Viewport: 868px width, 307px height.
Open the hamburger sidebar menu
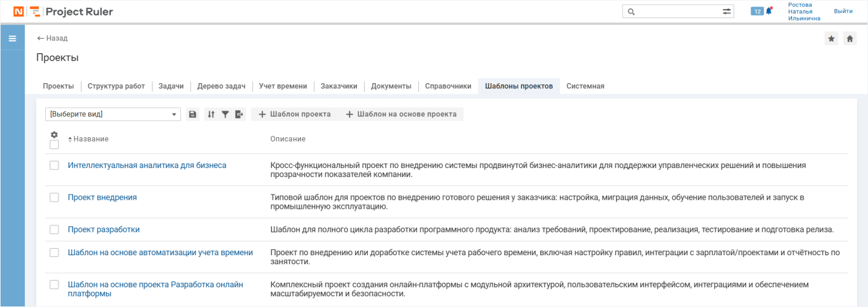[x=12, y=39]
